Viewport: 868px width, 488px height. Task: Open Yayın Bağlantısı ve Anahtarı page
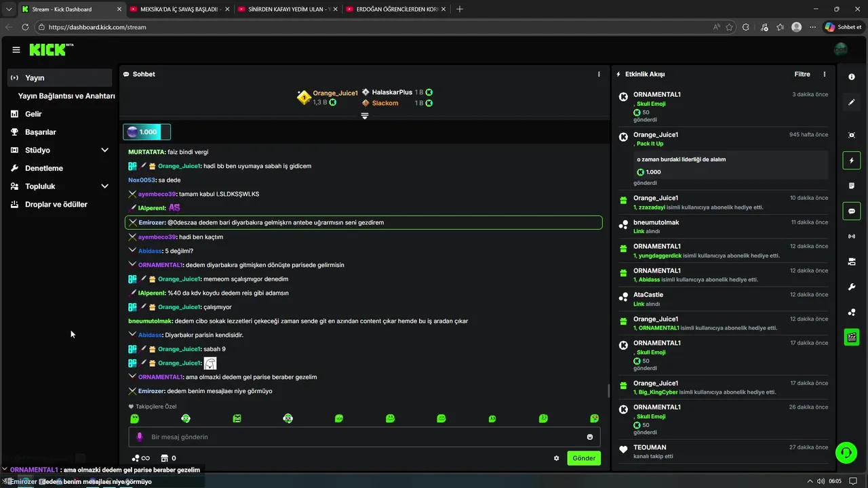66,96
